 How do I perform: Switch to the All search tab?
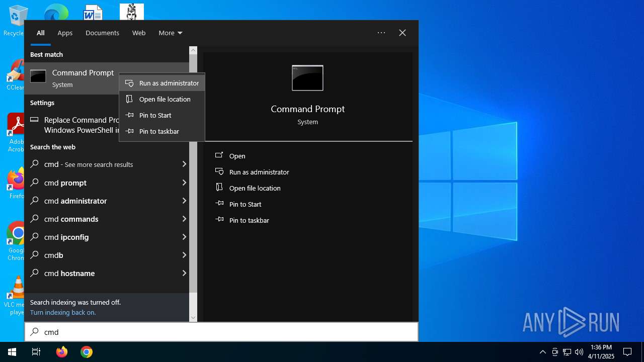click(41, 33)
